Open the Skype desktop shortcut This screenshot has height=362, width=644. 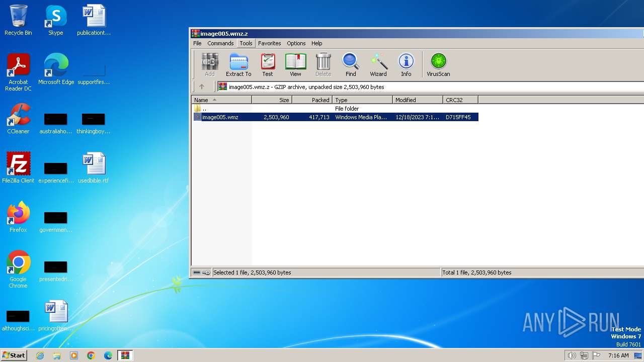pos(56,20)
